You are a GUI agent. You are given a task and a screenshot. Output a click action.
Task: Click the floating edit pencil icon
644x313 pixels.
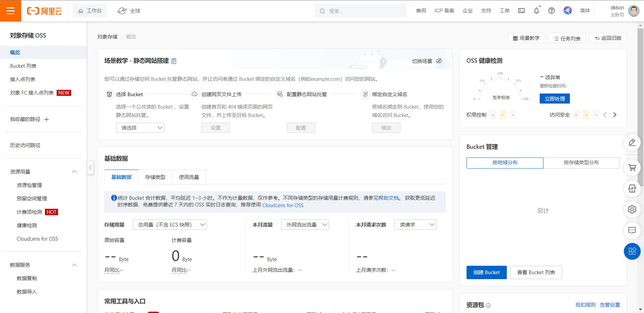[x=632, y=142]
